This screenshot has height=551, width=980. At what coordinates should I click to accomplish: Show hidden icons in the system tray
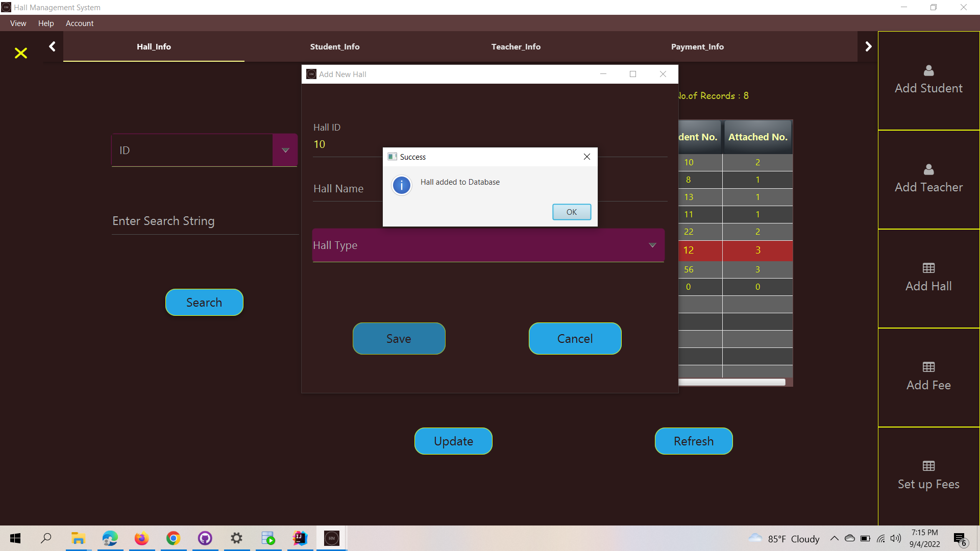coord(835,538)
